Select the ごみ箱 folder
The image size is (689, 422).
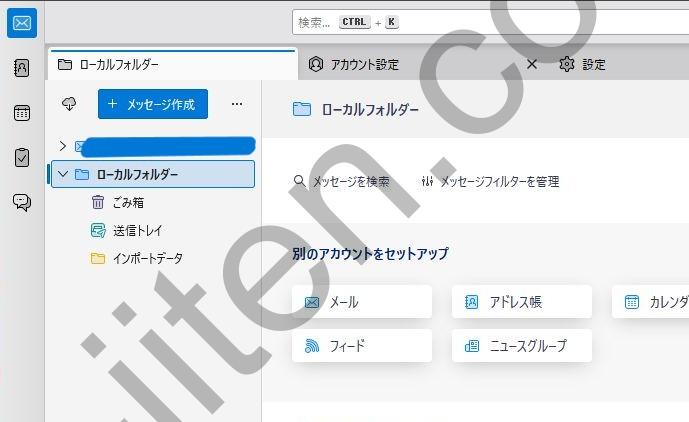click(x=127, y=202)
